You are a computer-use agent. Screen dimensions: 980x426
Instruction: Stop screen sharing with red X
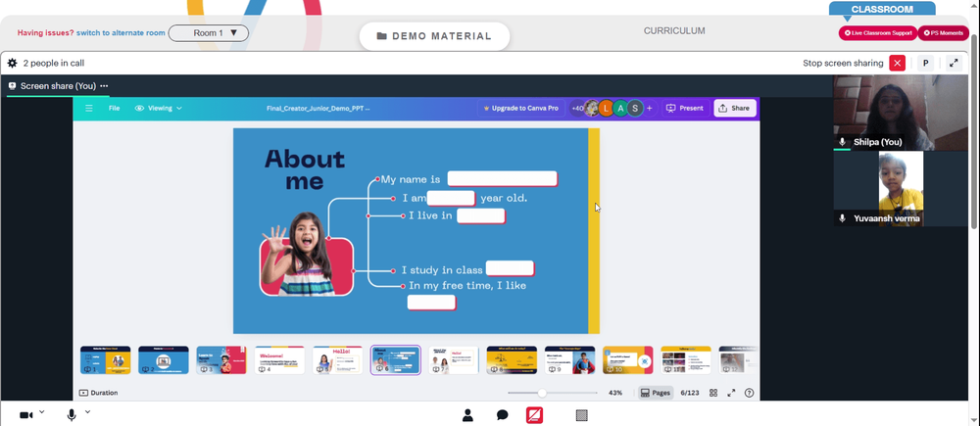(898, 63)
